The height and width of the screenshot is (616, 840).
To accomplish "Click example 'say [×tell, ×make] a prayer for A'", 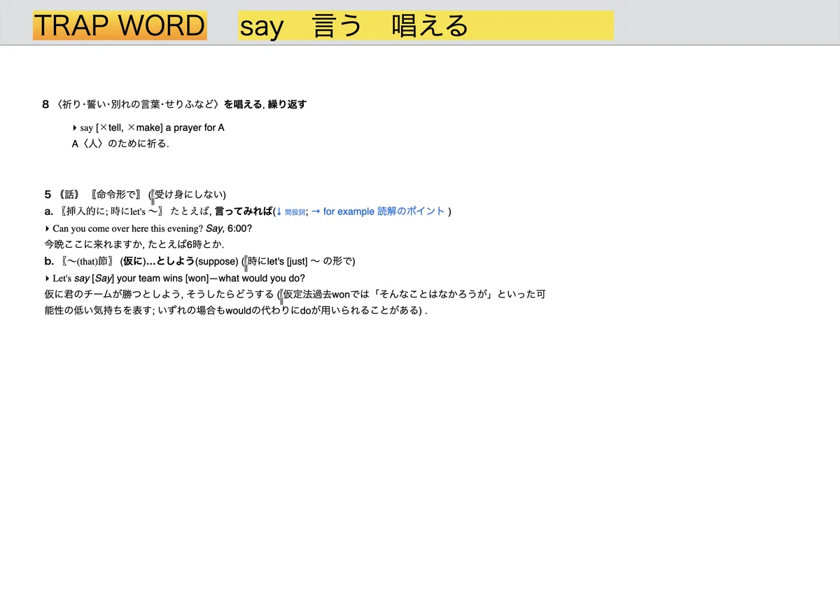I will click(152, 128).
